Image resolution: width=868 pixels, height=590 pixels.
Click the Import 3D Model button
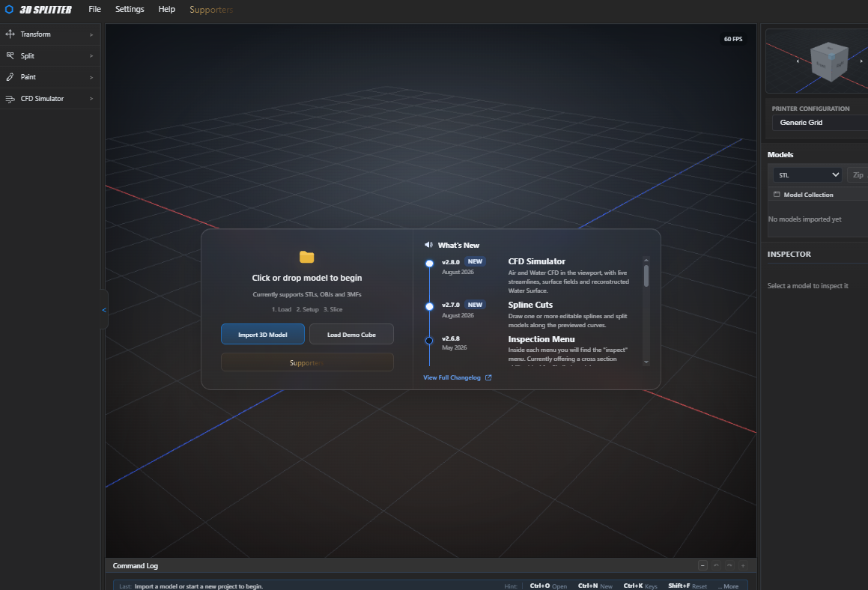tap(262, 334)
